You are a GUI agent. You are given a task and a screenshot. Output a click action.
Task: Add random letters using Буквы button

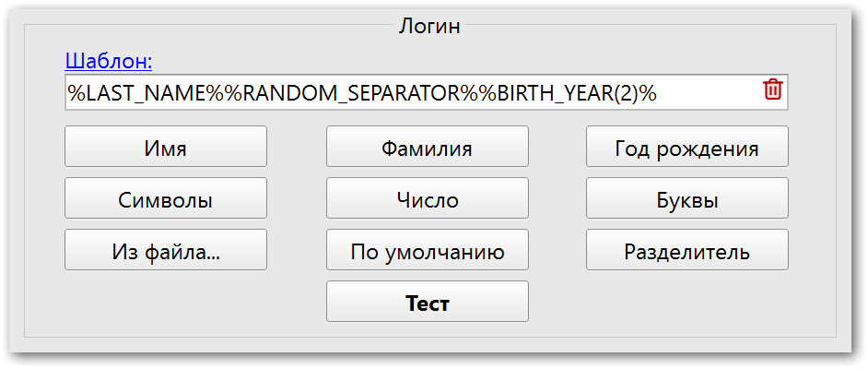tap(687, 197)
